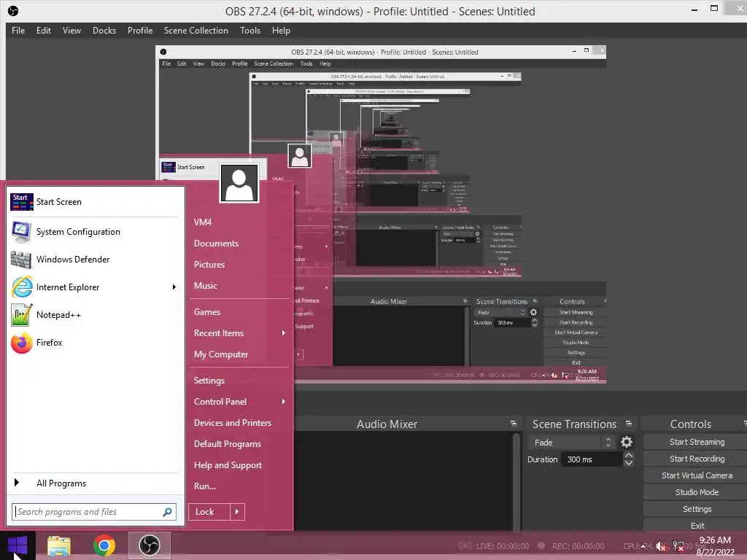Screen dimensions: 747x560
Task: Open the View menu
Action: click(x=71, y=31)
